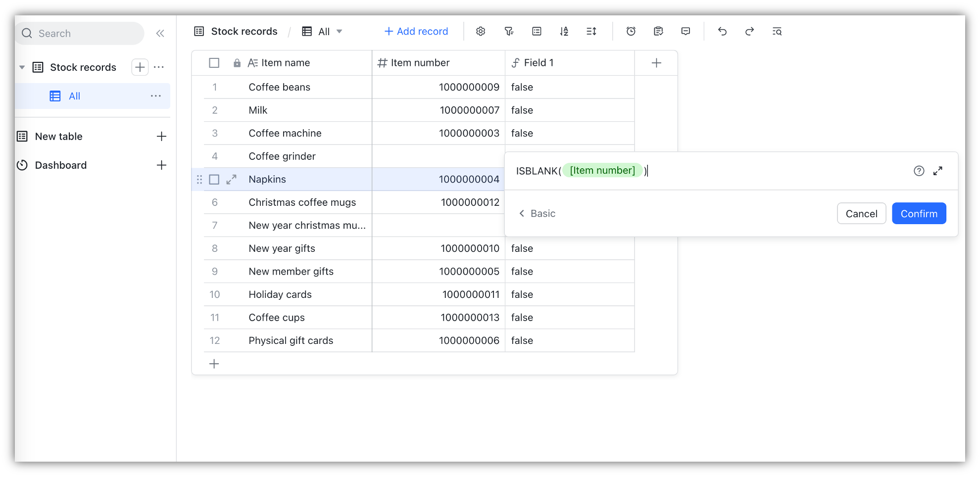
Task: Open the filter tool in the toolbar
Action: 509,31
